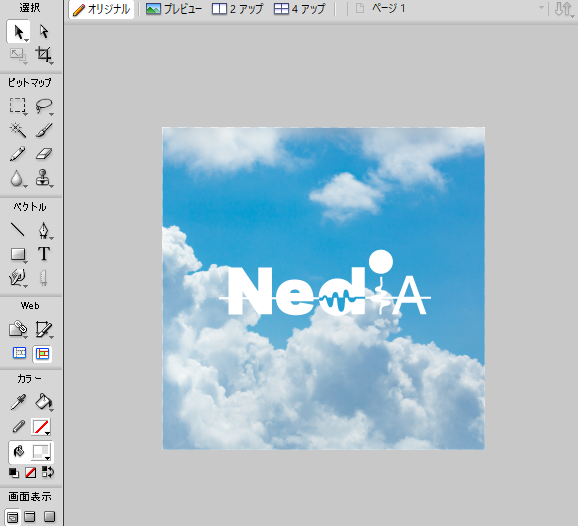The width and height of the screenshot is (578, 526).
Task: Pick the Marquee selection tool
Action: tap(17, 105)
